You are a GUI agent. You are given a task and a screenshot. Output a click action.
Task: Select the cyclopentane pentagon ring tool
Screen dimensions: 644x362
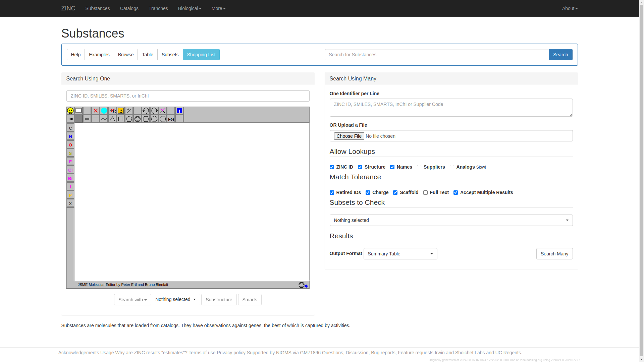point(129,119)
